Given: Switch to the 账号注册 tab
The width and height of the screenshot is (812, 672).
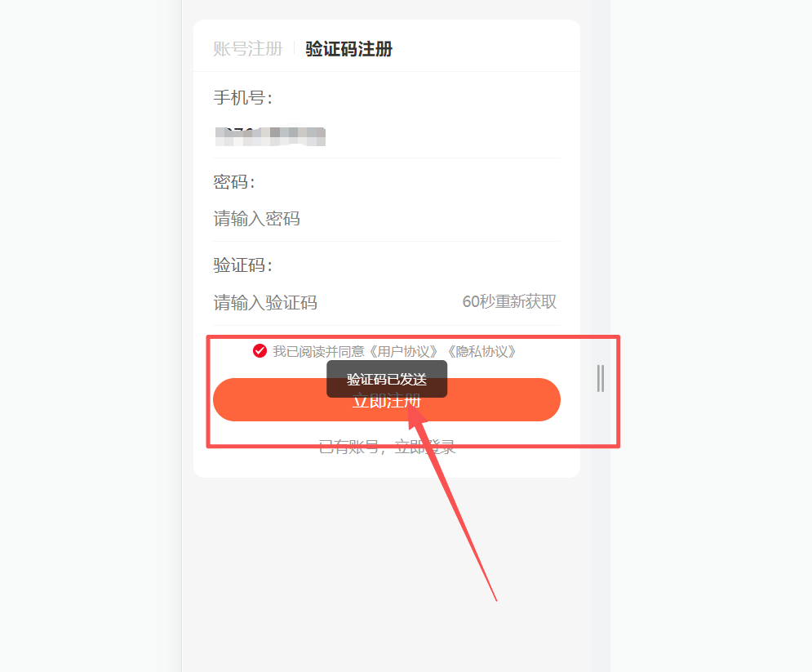Looking at the screenshot, I should pos(247,49).
